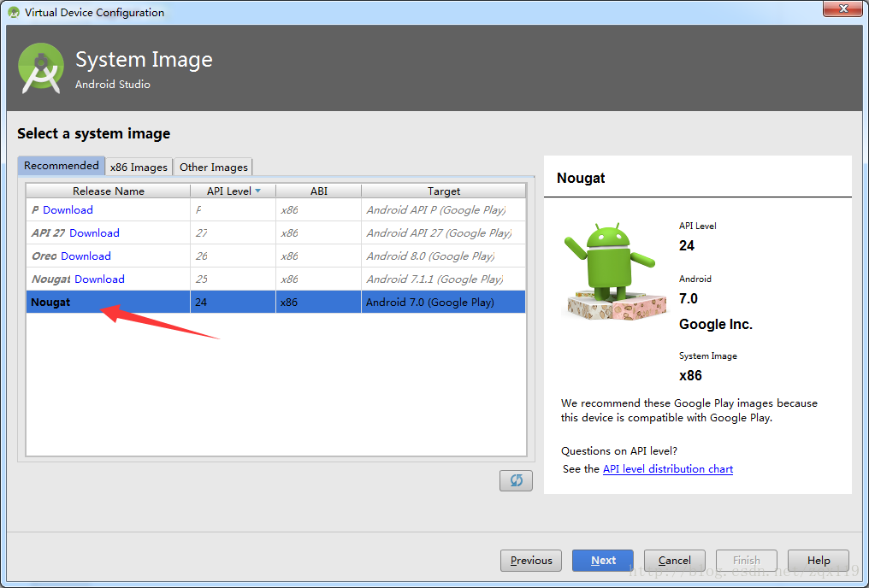Click the refresh system images icon button
The width and height of the screenshot is (869, 588).
516,480
